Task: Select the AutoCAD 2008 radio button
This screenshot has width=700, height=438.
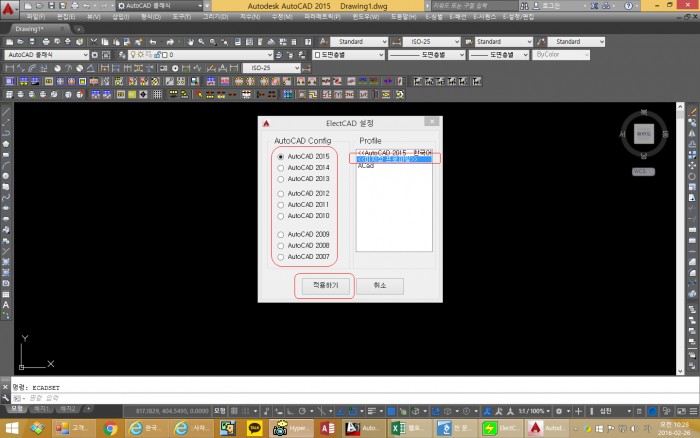Action: [281, 246]
